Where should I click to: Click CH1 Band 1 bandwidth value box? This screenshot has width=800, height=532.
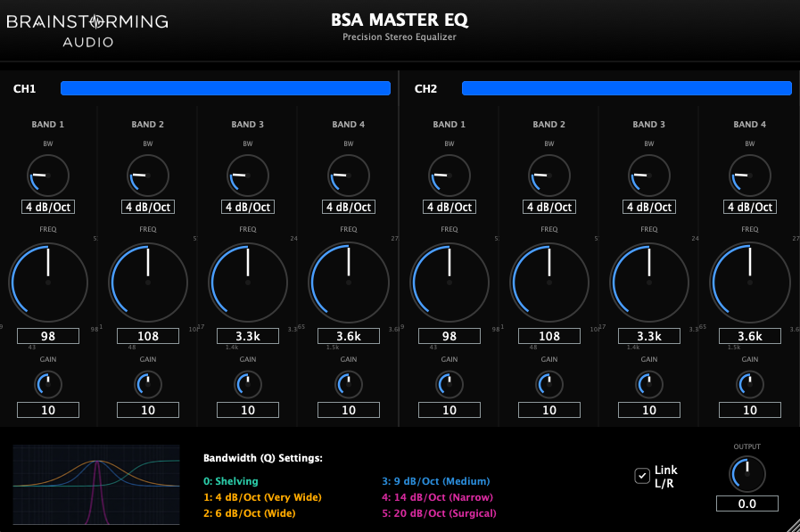48,207
